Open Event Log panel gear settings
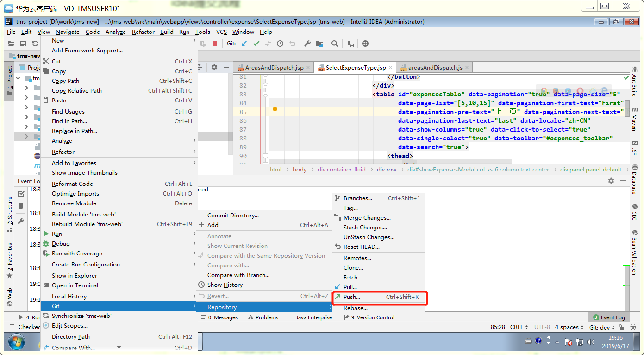This screenshot has height=355, width=644. pos(611,181)
